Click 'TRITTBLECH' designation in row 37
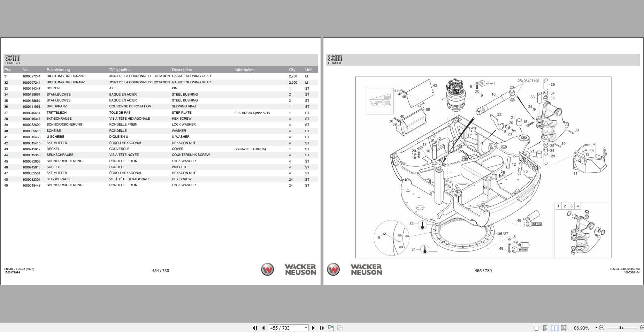The height and width of the screenshot is (332, 644). point(56,113)
